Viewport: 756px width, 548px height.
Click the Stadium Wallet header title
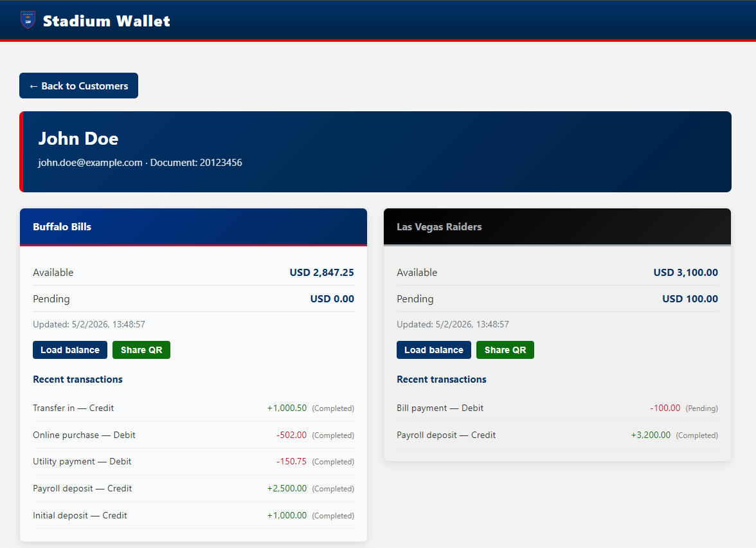[106, 21]
